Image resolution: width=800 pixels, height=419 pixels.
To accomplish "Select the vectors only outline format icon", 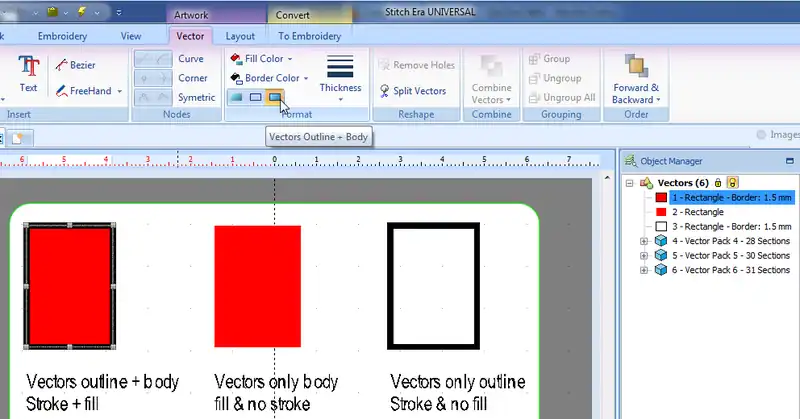I will point(255,97).
